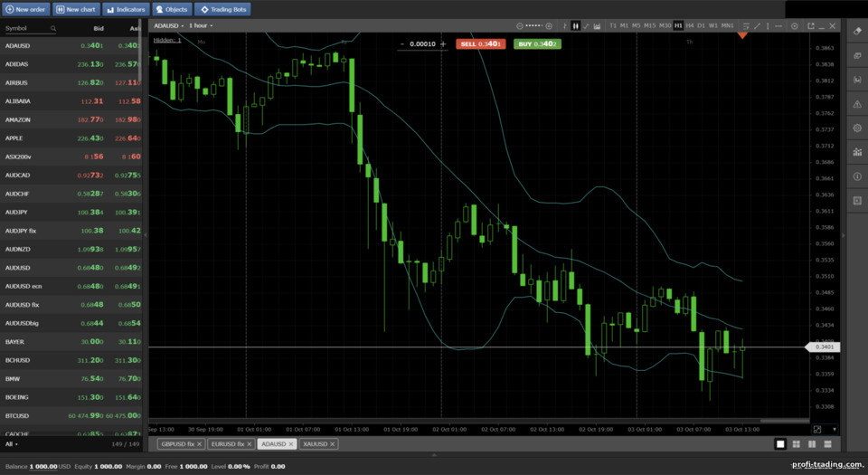Select ALIBABA in the symbol list
Screen dimensions: 868x475
pyautogui.click(x=71, y=101)
